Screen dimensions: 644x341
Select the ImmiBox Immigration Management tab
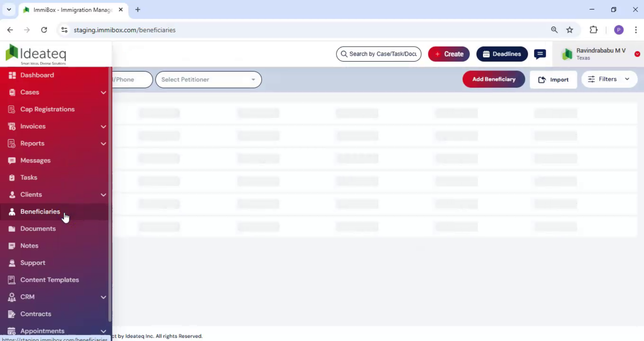pos(73,10)
